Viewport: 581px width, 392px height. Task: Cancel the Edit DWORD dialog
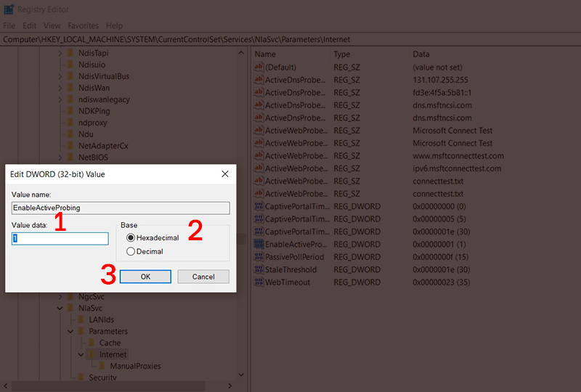coord(203,277)
